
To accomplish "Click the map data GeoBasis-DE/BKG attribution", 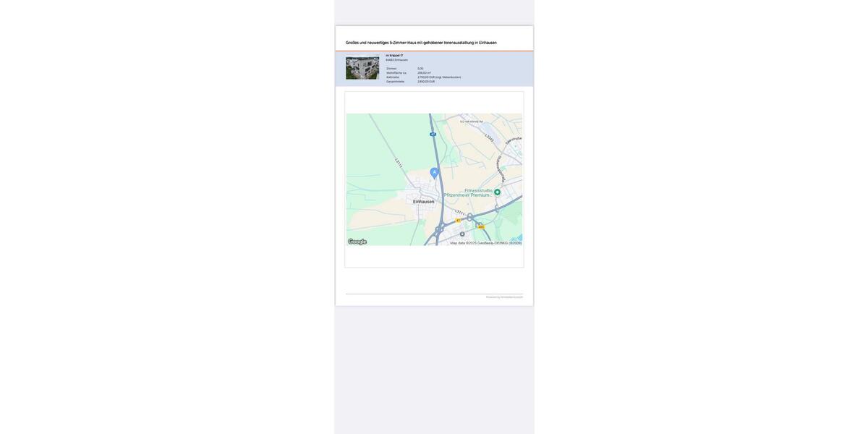I will [485, 243].
